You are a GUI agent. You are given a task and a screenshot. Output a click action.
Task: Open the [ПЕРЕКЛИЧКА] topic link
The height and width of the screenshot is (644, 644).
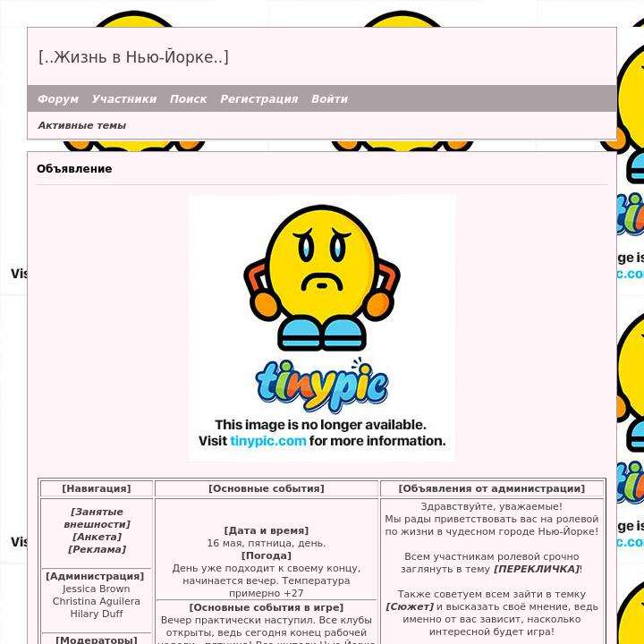tap(537, 569)
